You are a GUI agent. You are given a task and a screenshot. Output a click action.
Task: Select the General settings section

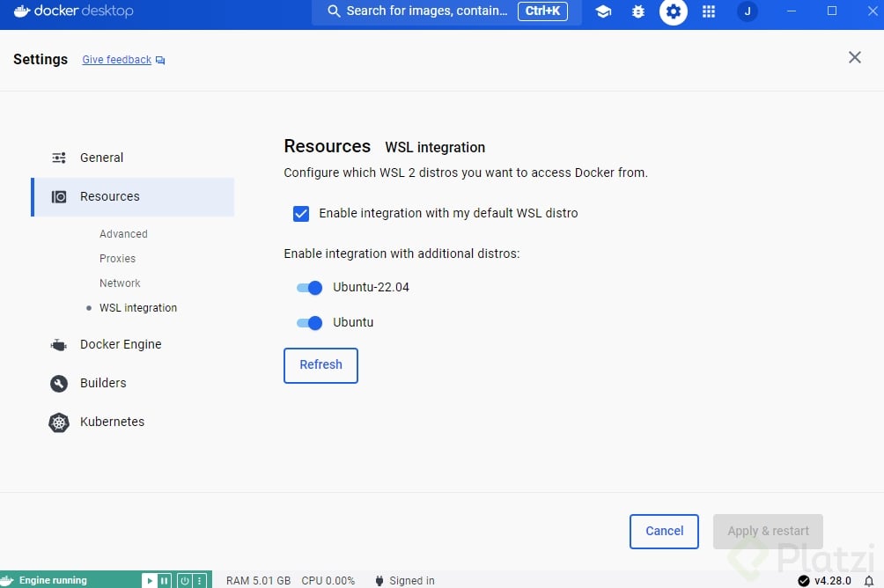point(101,158)
